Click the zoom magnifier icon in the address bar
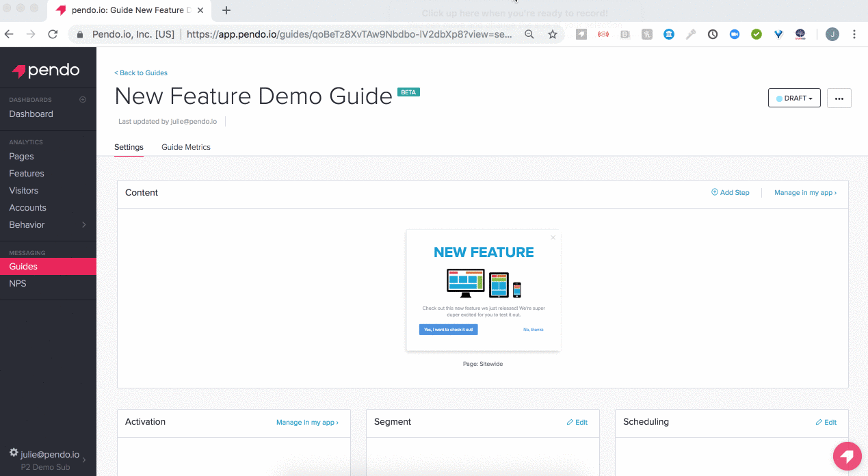The height and width of the screenshot is (476, 868). [x=529, y=34]
